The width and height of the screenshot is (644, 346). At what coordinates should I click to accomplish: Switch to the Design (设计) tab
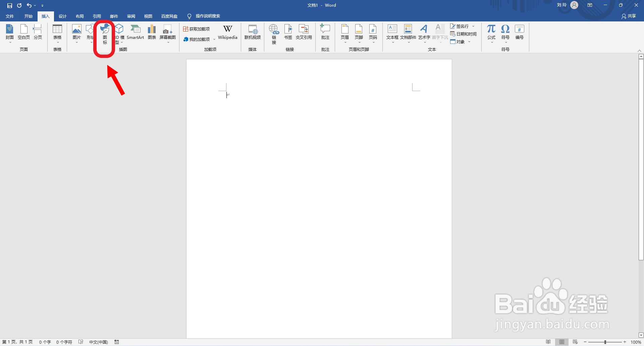(63, 16)
